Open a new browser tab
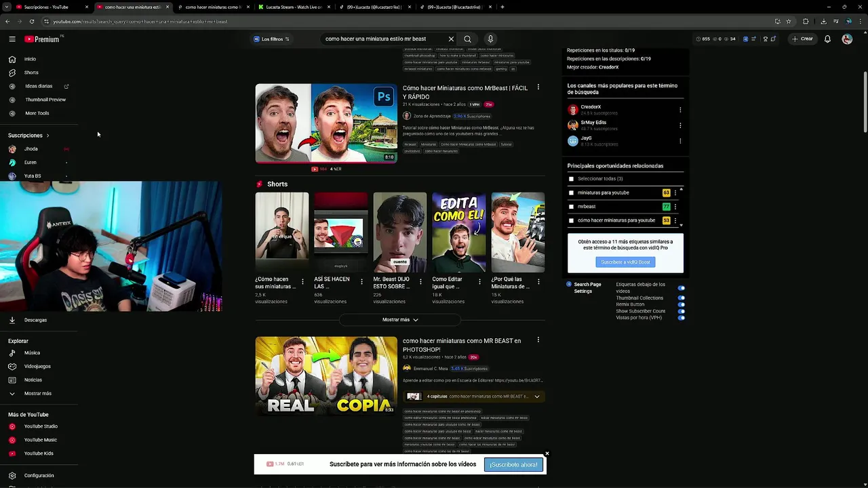Image resolution: width=868 pixels, height=488 pixels. tap(502, 7)
